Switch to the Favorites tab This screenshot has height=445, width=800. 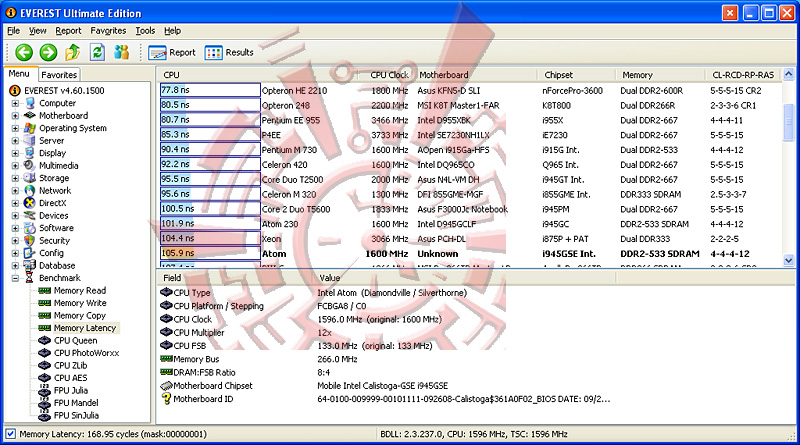point(59,75)
